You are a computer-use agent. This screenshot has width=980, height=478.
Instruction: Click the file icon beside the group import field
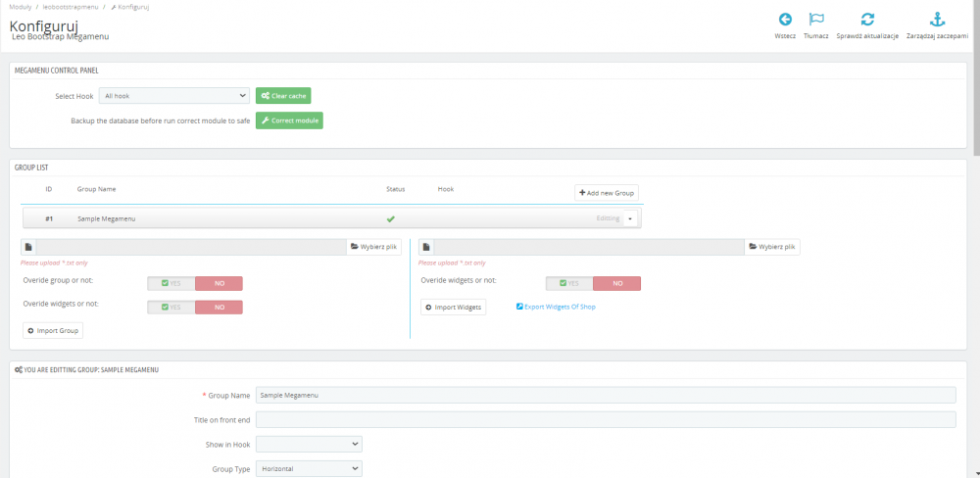[x=28, y=247]
